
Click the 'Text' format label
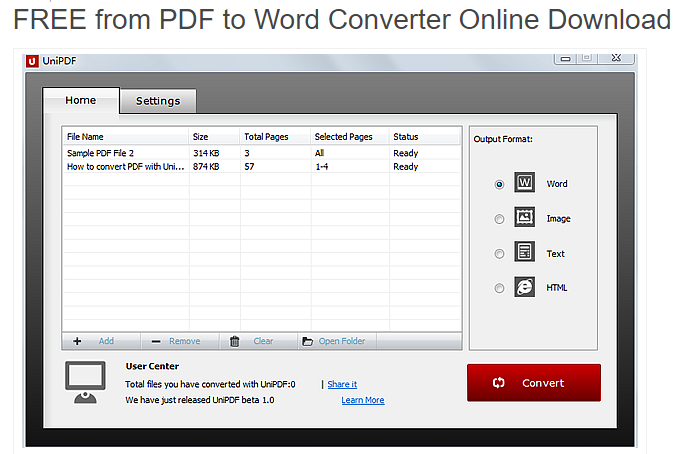click(555, 254)
